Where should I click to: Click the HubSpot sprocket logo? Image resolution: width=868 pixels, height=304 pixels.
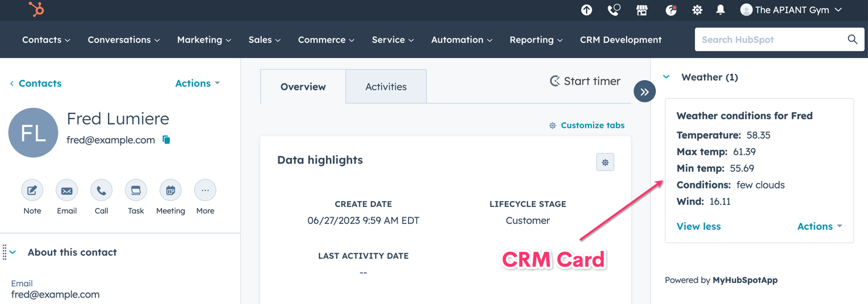click(x=36, y=9)
